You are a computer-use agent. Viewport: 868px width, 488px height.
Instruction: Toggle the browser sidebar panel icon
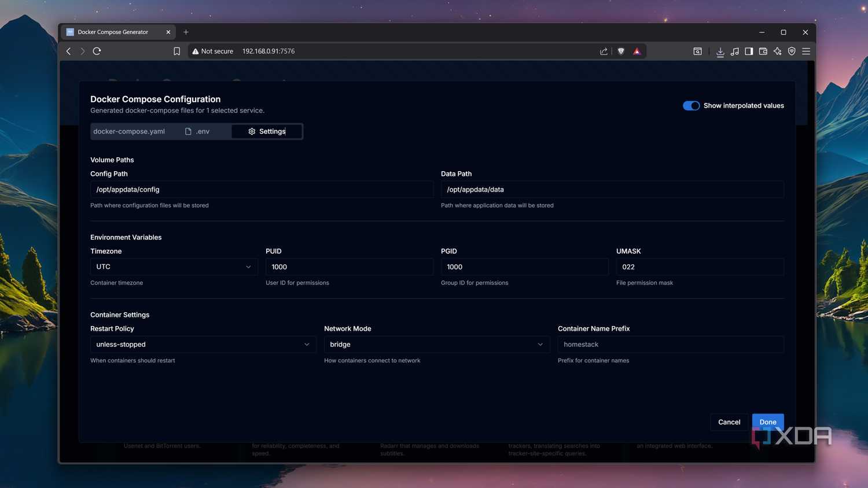pos(749,51)
